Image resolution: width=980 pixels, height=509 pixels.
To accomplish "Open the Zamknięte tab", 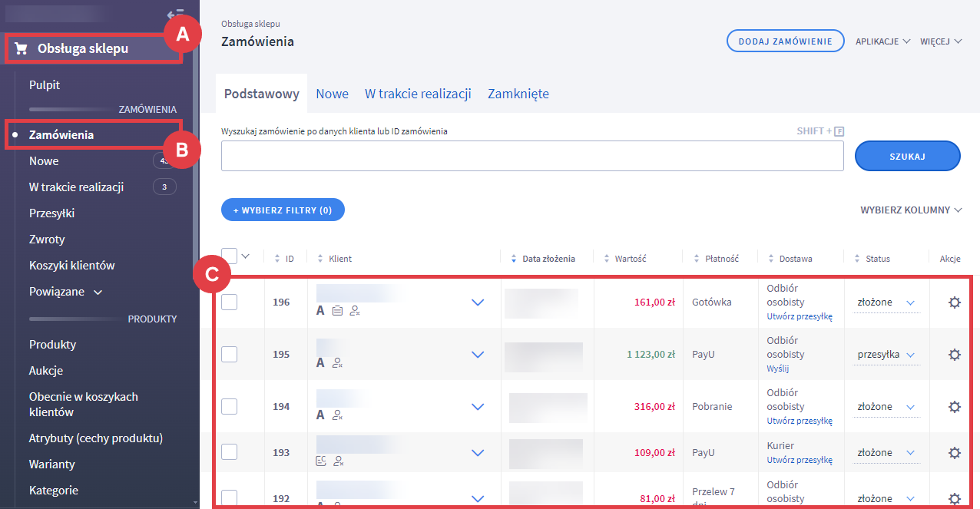I will coord(518,94).
